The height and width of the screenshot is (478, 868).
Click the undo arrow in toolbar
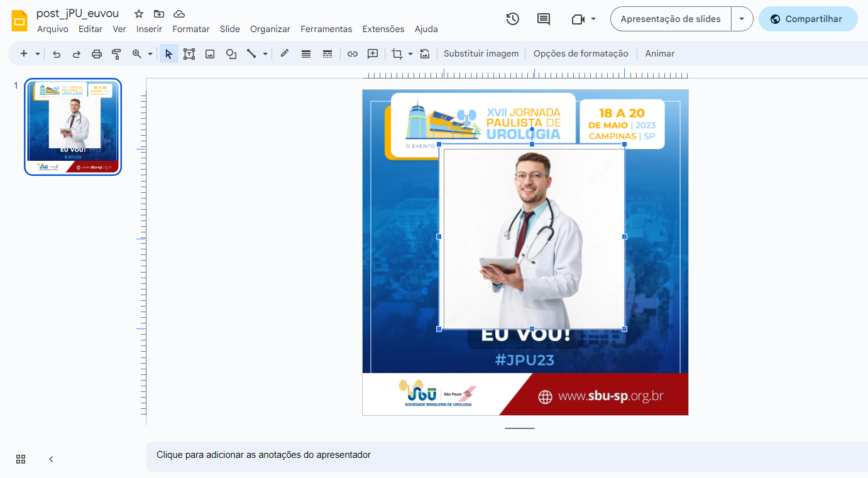[57, 54]
